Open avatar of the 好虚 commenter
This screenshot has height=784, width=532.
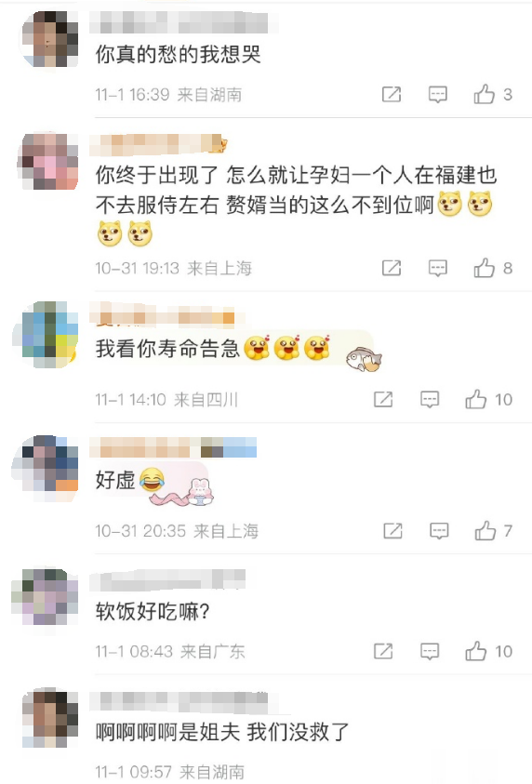click(46, 468)
